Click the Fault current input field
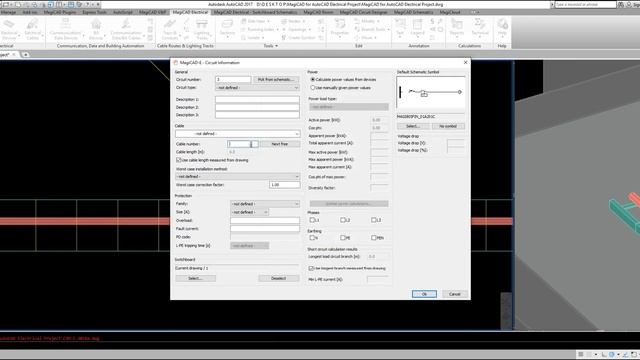640x360 pixels. [x=265, y=229]
